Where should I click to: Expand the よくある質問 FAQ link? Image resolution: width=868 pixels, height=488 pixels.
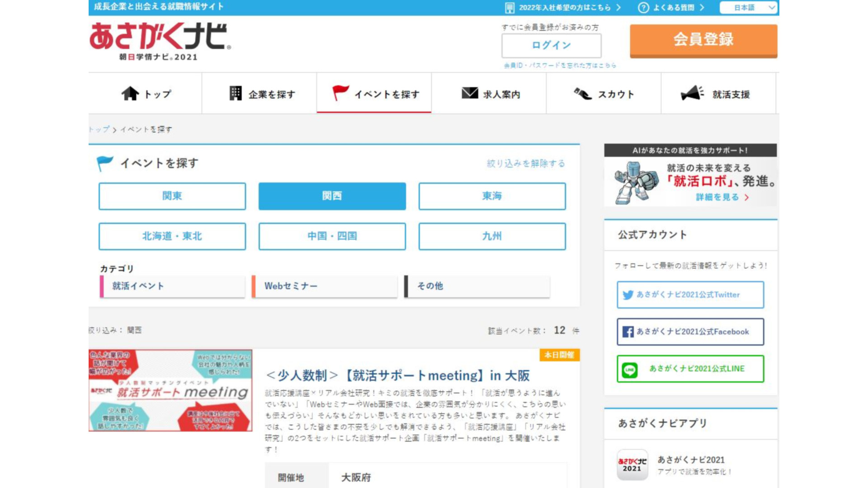click(x=702, y=8)
